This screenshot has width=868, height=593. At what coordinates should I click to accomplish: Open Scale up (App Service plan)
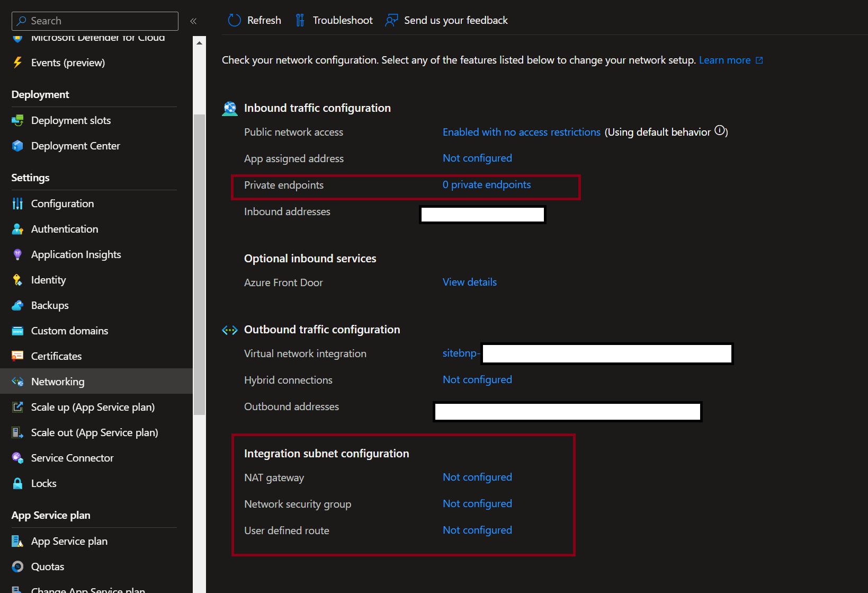(x=93, y=407)
